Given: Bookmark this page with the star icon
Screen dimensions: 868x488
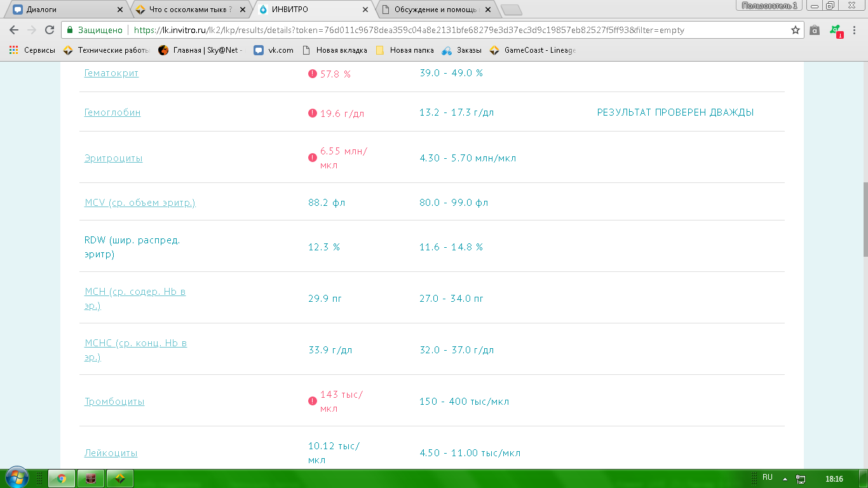Looking at the screenshot, I should [x=795, y=30].
